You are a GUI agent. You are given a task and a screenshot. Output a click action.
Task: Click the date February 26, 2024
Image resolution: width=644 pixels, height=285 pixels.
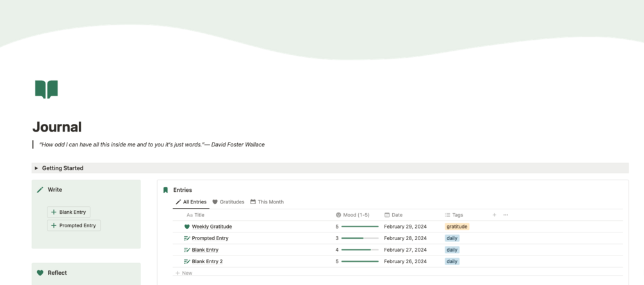406,261
